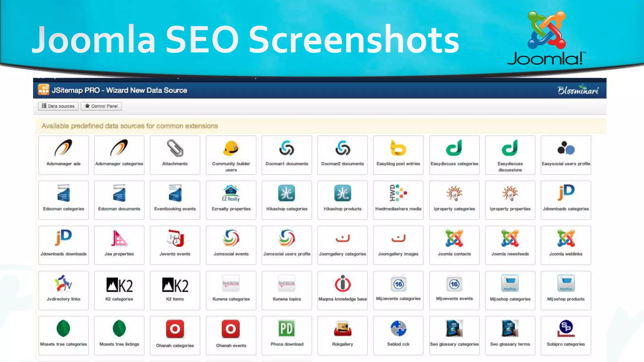This screenshot has height=362, width=644.
Task: Select Mijoshop products tile
Action: 566,290
